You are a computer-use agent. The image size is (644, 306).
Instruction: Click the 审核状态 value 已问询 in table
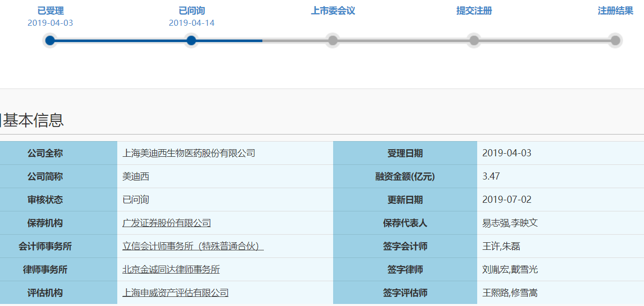pos(136,200)
